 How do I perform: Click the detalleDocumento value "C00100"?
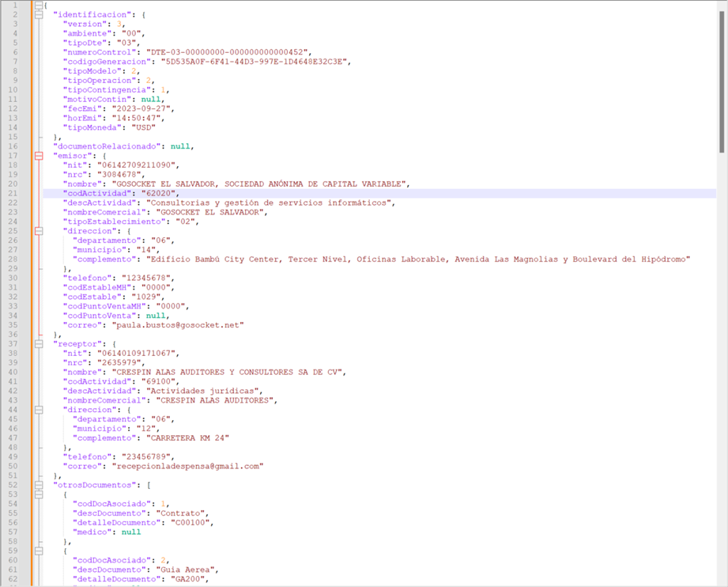(190, 523)
